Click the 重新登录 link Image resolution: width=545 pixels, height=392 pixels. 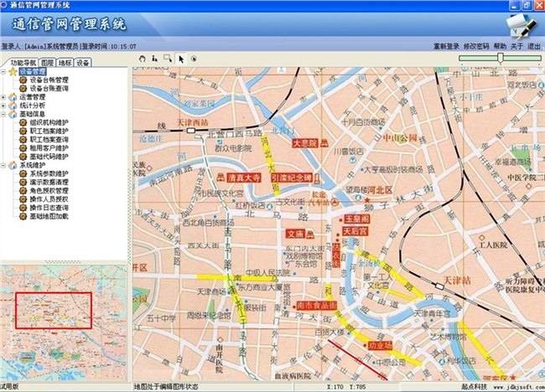point(445,46)
